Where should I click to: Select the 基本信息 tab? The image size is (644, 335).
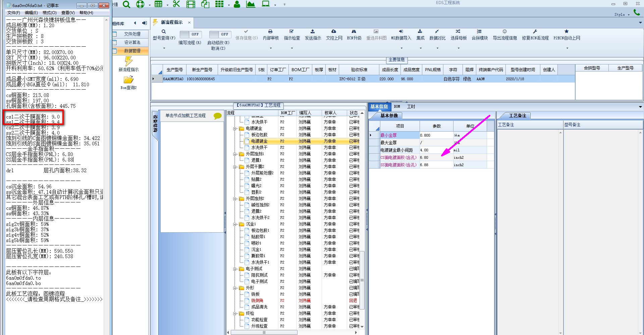tap(379, 107)
